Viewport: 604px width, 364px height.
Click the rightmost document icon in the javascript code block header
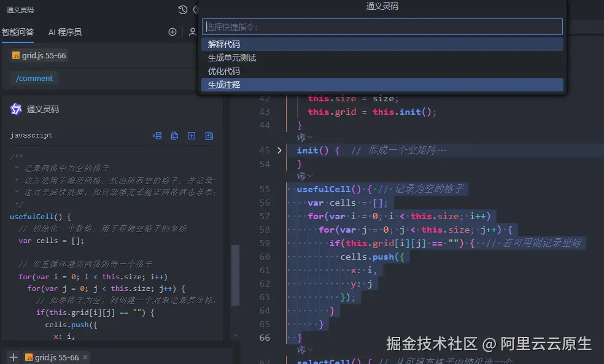click(209, 136)
